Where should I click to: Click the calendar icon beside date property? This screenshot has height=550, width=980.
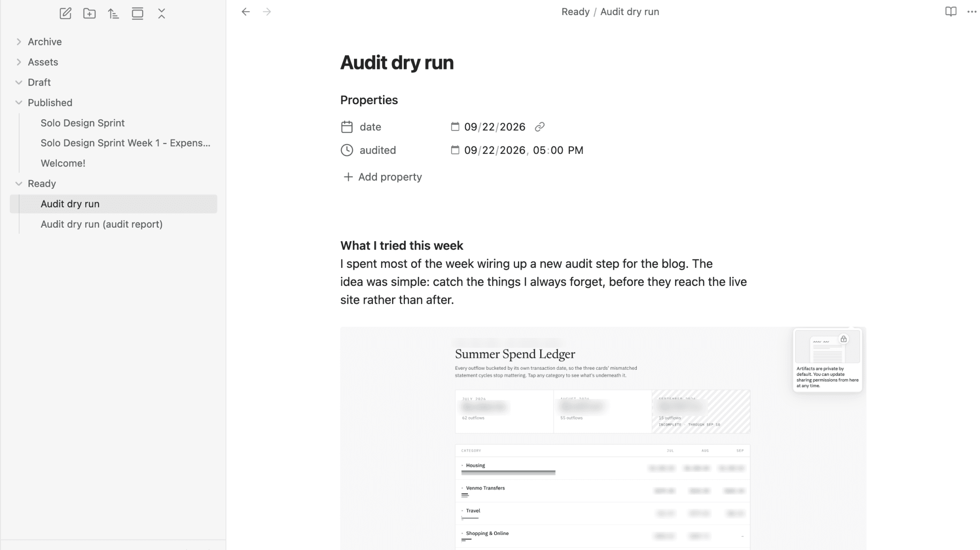pos(347,127)
